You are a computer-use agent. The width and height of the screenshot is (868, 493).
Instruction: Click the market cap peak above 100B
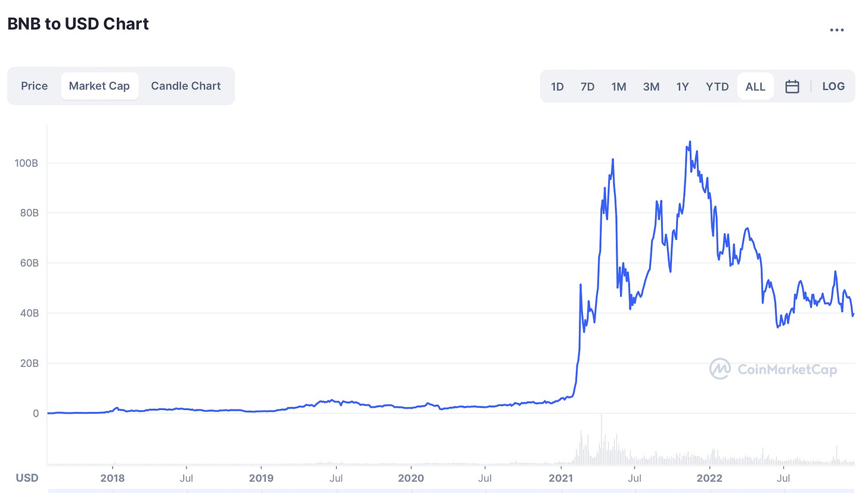click(x=690, y=142)
